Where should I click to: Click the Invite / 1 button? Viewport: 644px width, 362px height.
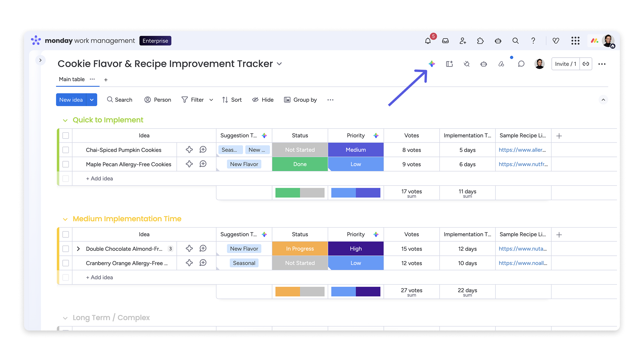click(566, 64)
